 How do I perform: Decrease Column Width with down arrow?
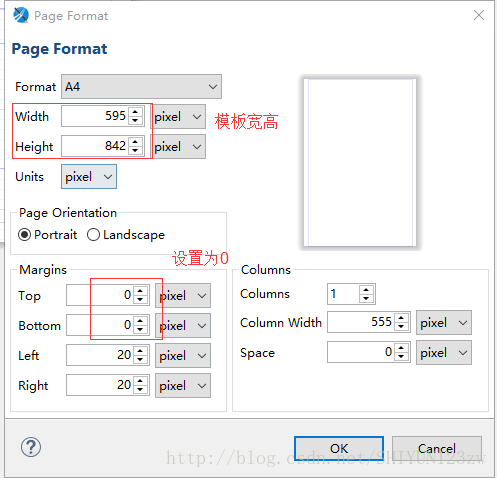click(401, 327)
